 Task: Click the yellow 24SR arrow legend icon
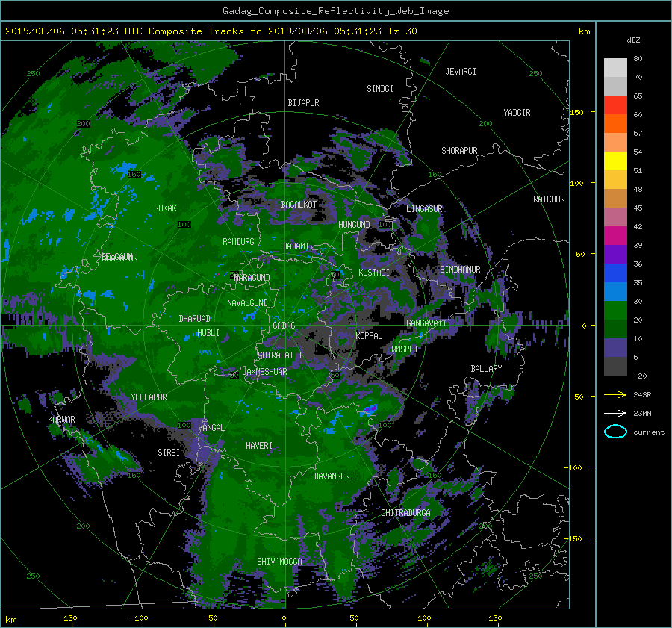615,394
